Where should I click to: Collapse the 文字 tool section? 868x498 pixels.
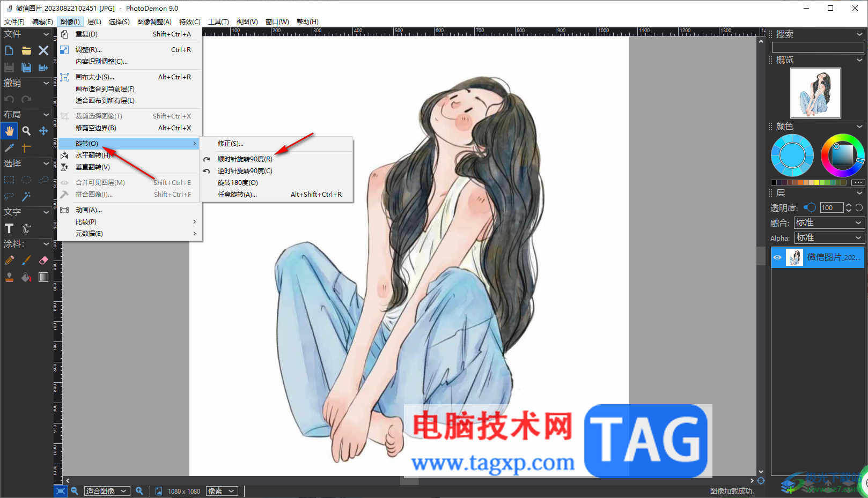(x=46, y=212)
